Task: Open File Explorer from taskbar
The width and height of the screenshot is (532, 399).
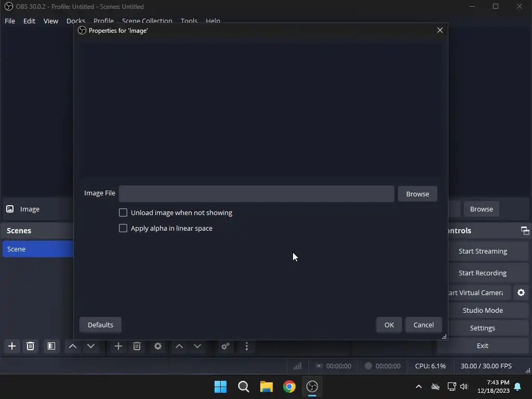Action: pos(267,387)
